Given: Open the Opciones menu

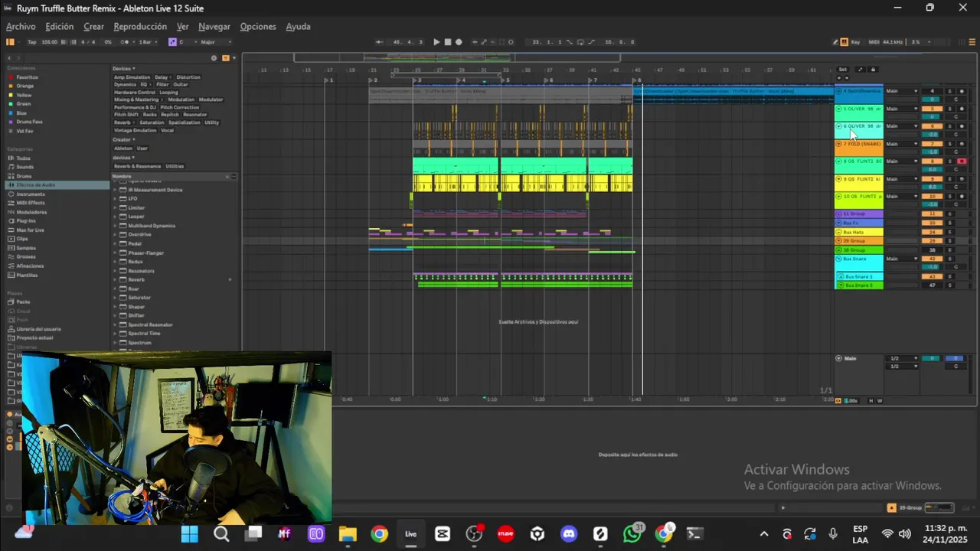Looking at the screenshot, I should click(x=258, y=27).
